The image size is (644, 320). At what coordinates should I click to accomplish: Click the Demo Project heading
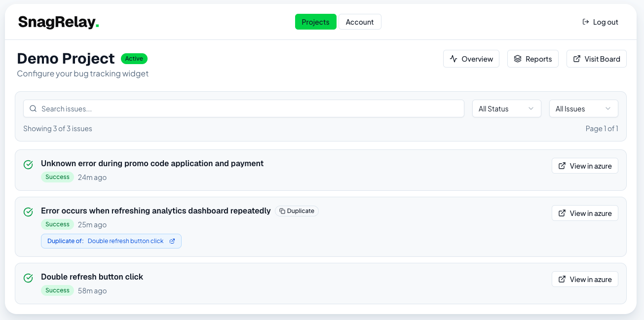66,58
